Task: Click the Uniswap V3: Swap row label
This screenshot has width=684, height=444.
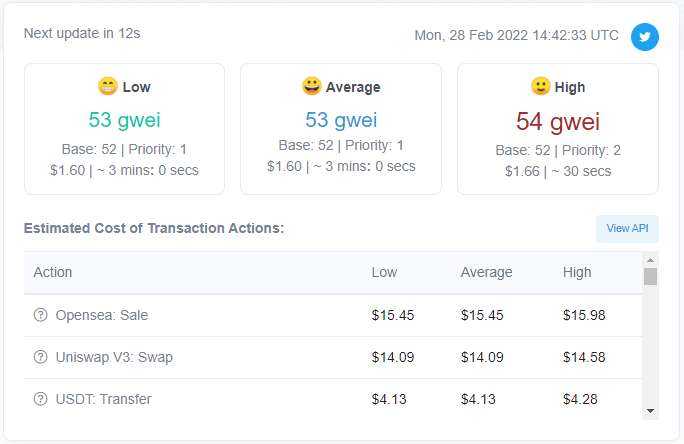Action: click(113, 357)
